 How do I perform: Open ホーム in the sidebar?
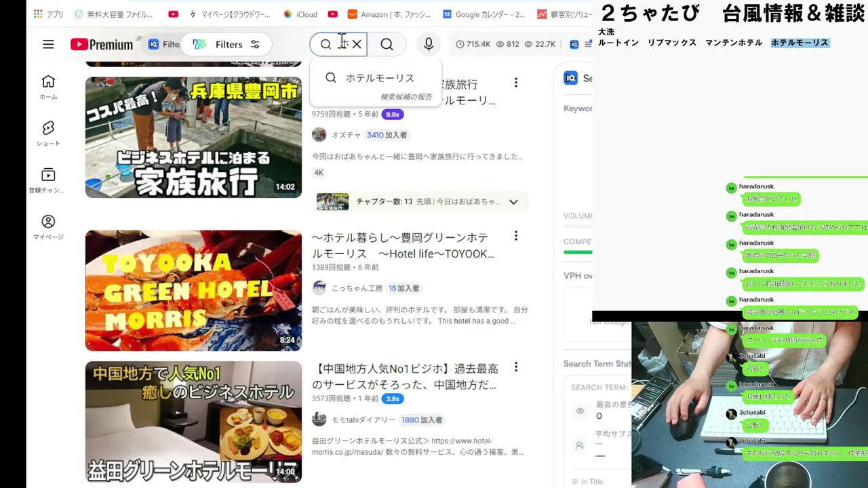tap(48, 87)
